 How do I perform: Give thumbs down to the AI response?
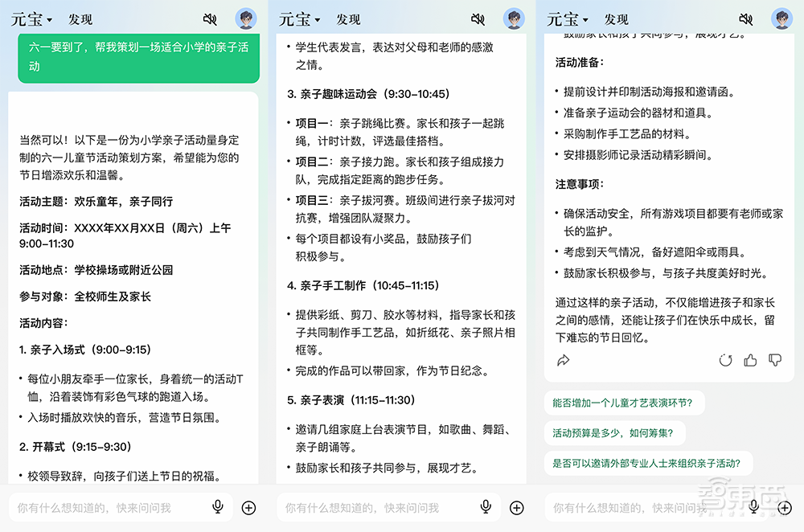click(x=773, y=362)
